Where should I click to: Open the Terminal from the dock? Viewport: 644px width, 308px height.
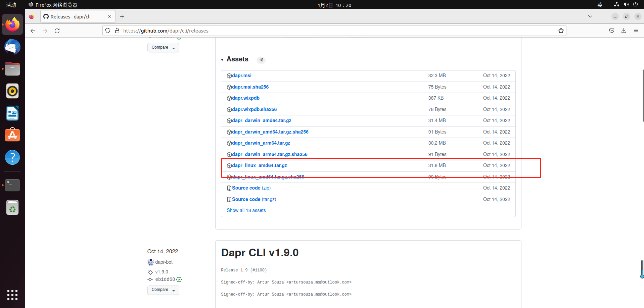click(12, 185)
